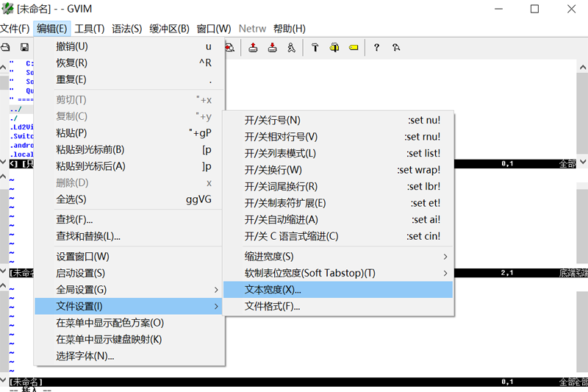Open the 工具(T) menu
588x392 pixels.
(89, 29)
